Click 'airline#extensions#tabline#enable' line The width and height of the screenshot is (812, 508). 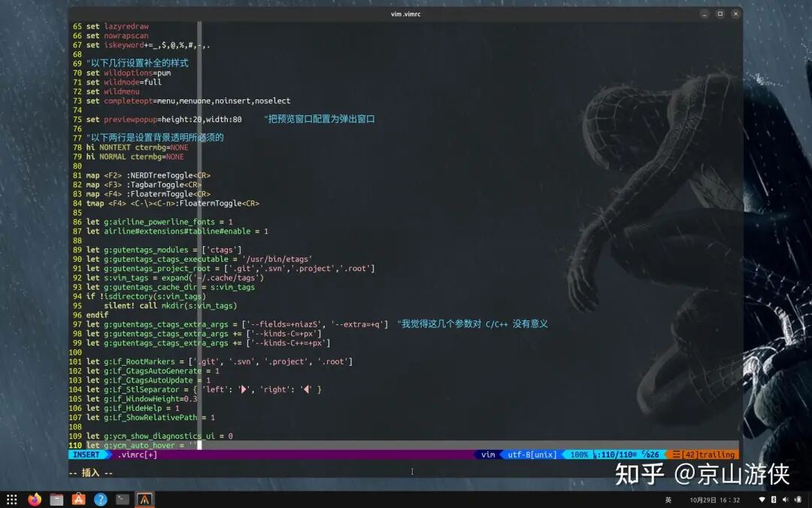click(x=177, y=232)
